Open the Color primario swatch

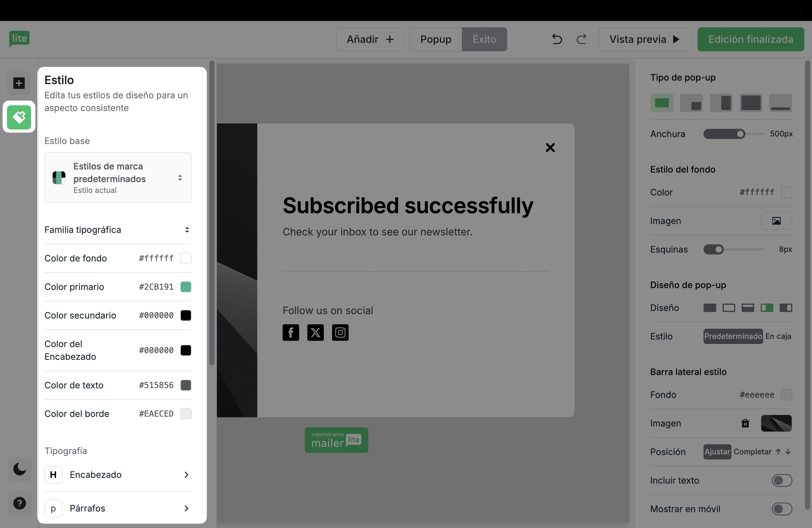click(x=186, y=287)
